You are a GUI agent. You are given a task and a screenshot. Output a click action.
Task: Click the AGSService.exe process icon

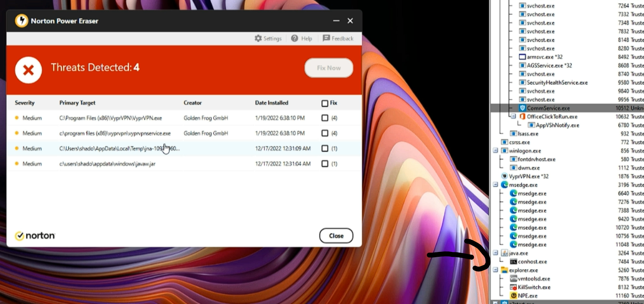(522, 66)
